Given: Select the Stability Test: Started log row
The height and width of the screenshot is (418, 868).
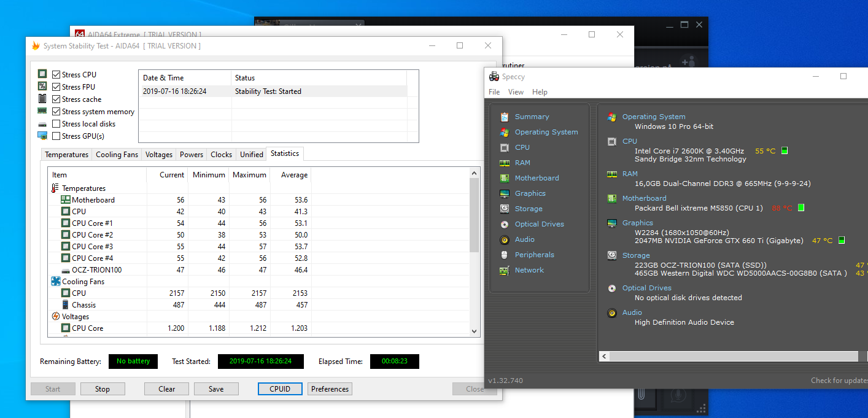Looking at the screenshot, I should tap(273, 91).
